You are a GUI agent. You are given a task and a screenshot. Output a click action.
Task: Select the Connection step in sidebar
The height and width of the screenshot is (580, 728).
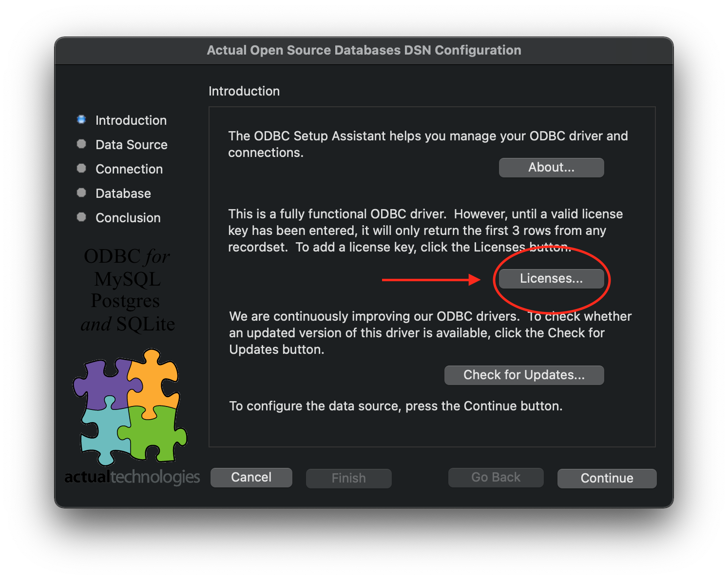click(129, 169)
